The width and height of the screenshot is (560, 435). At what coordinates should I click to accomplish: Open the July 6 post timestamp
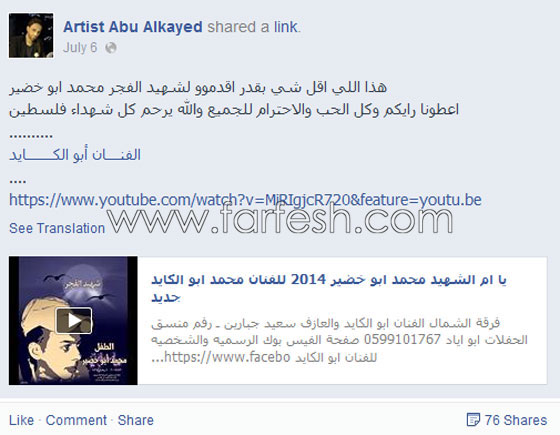point(80,48)
